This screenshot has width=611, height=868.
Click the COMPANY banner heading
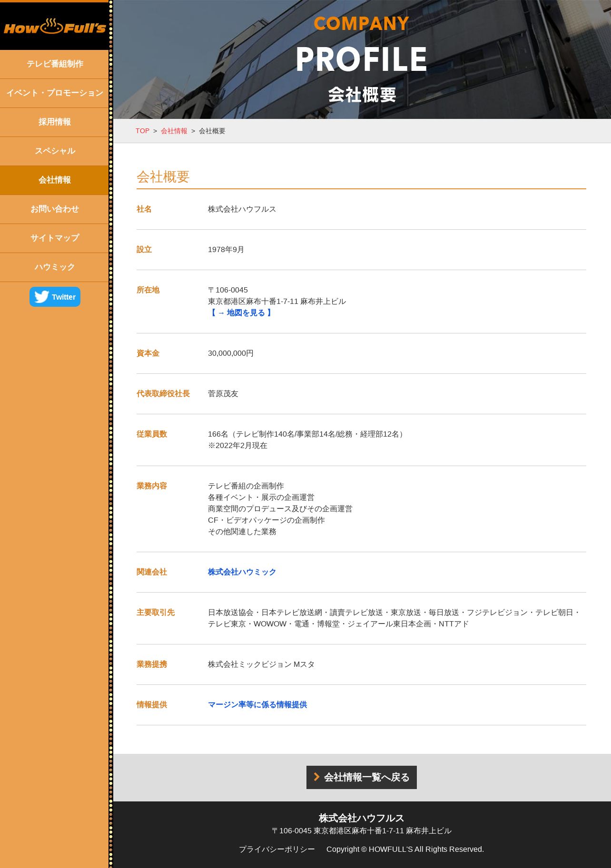click(x=362, y=24)
